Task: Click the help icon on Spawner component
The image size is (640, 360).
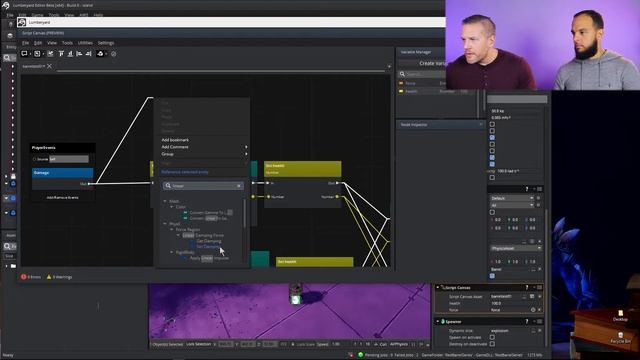Action: pyautogui.click(x=527, y=321)
